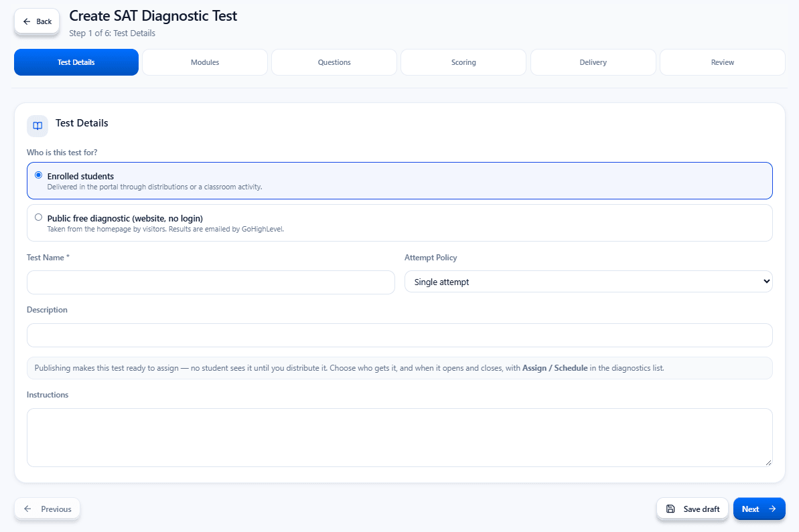Click inside the Test Name field

[x=211, y=282]
